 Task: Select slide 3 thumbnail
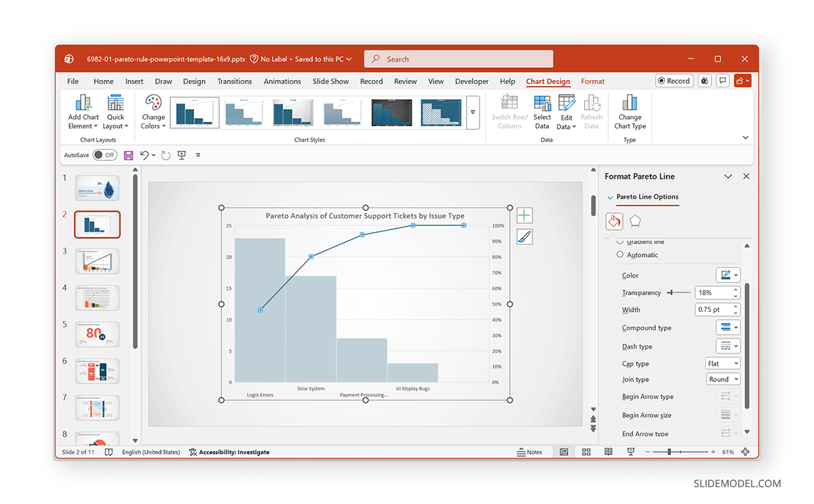pos(97,261)
